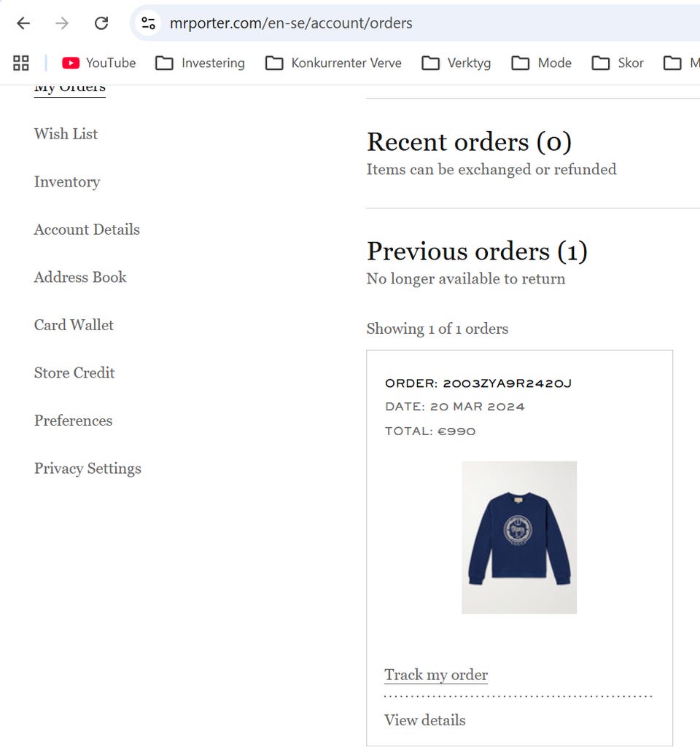Expand the Verktyg bookmark folder
Screen dimensions: 700x750
point(456,63)
